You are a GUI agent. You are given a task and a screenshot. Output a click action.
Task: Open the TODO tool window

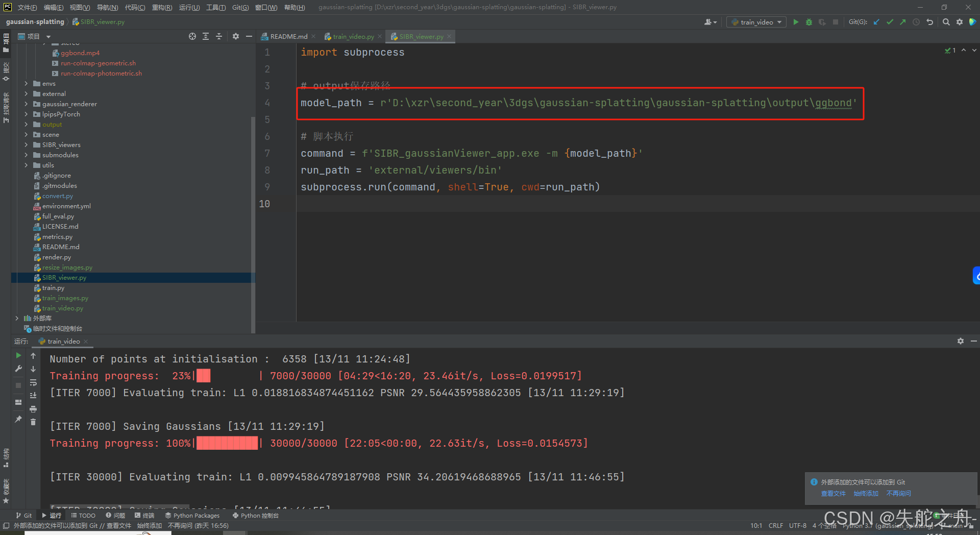(83, 515)
